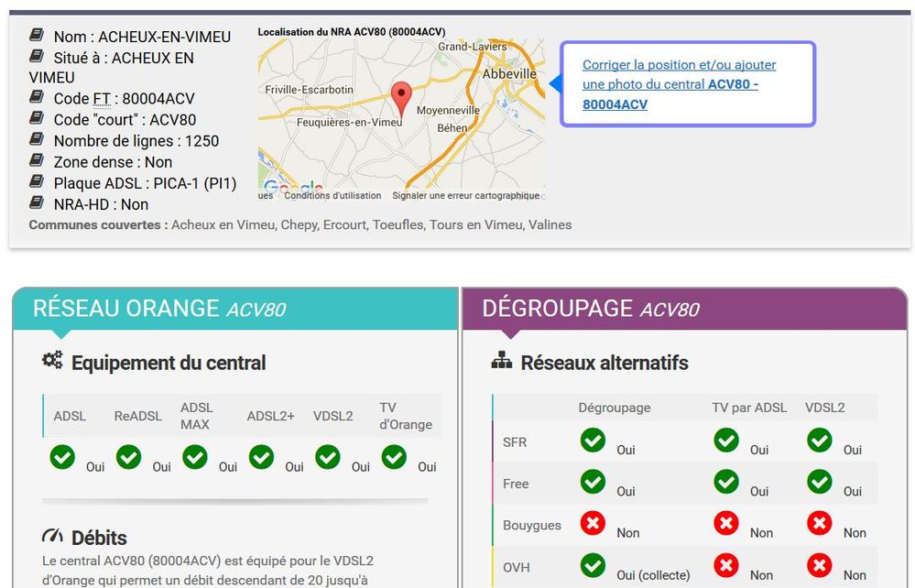
Task: Click the Communes couvertes label
Action: (x=99, y=224)
